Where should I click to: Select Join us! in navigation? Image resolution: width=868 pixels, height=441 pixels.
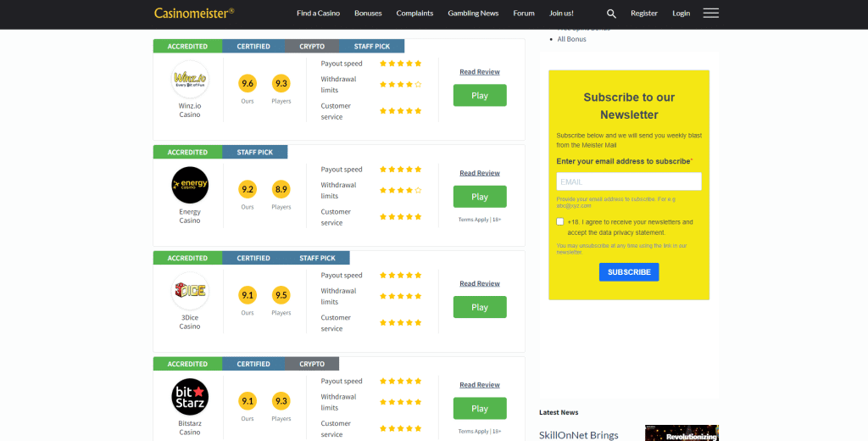pyautogui.click(x=561, y=14)
